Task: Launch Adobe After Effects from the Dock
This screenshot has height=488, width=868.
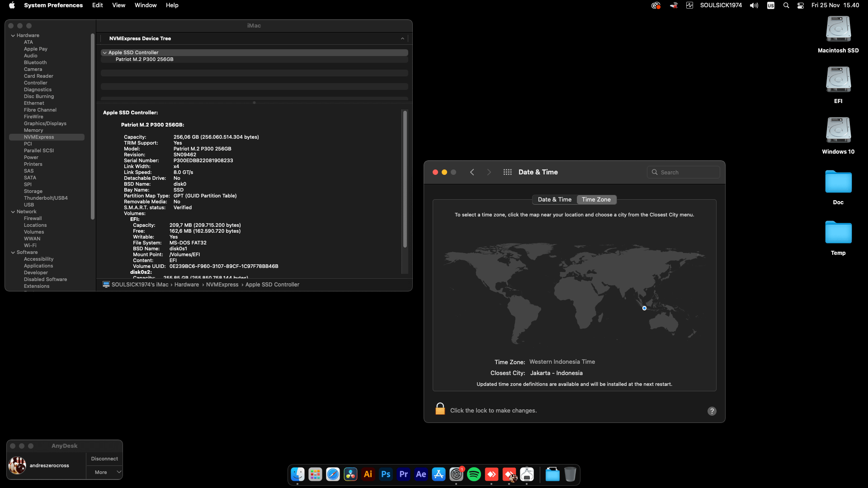Action: point(421,474)
